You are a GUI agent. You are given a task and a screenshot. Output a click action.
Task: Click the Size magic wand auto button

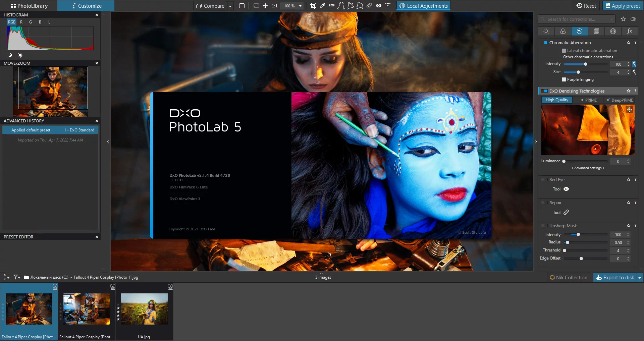click(634, 72)
